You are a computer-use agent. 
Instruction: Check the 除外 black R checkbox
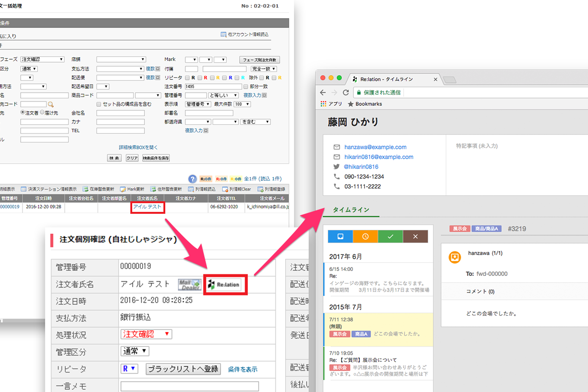(x=262, y=77)
